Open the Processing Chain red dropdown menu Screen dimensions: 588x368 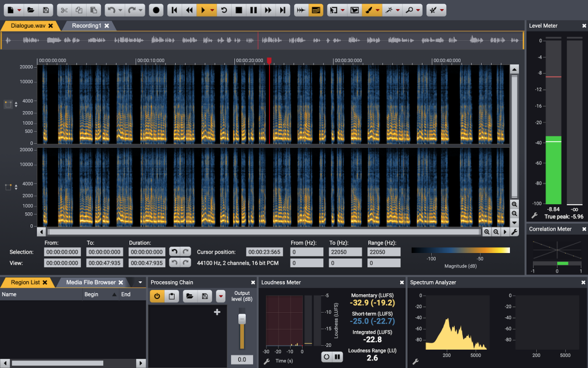[x=220, y=296]
